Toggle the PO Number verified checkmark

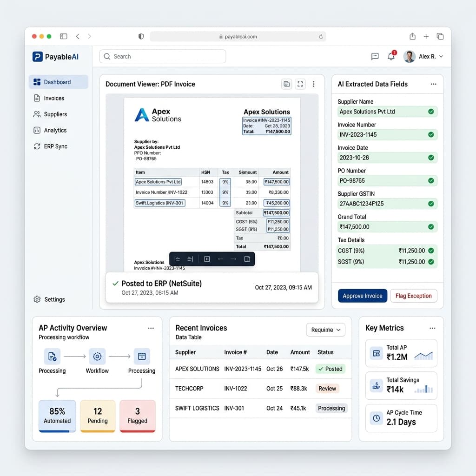(x=431, y=181)
